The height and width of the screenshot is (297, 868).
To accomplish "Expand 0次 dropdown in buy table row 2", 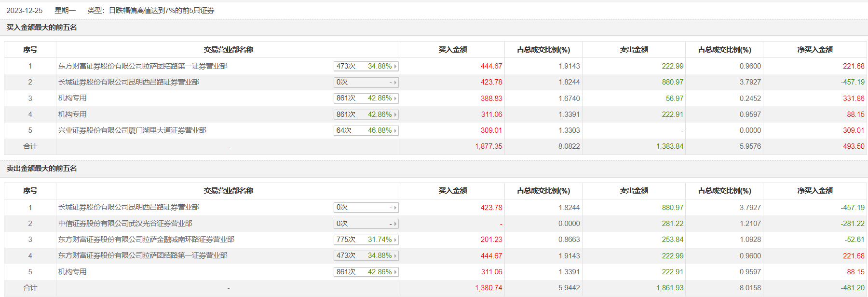I will pos(366,82).
